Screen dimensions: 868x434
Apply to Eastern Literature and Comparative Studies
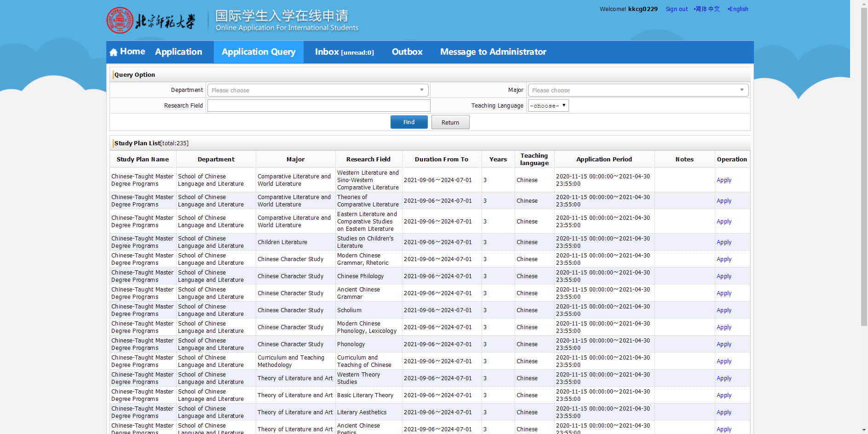point(724,222)
